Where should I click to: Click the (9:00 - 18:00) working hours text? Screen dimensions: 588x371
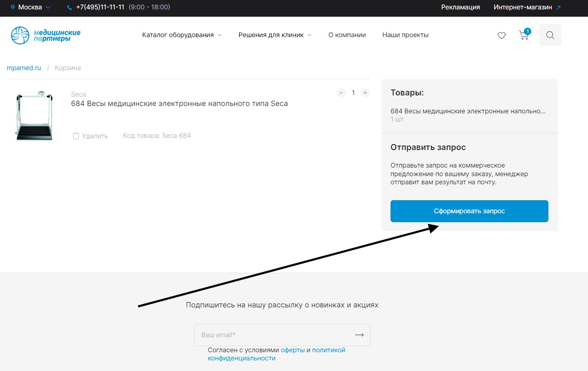click(149, 7)
